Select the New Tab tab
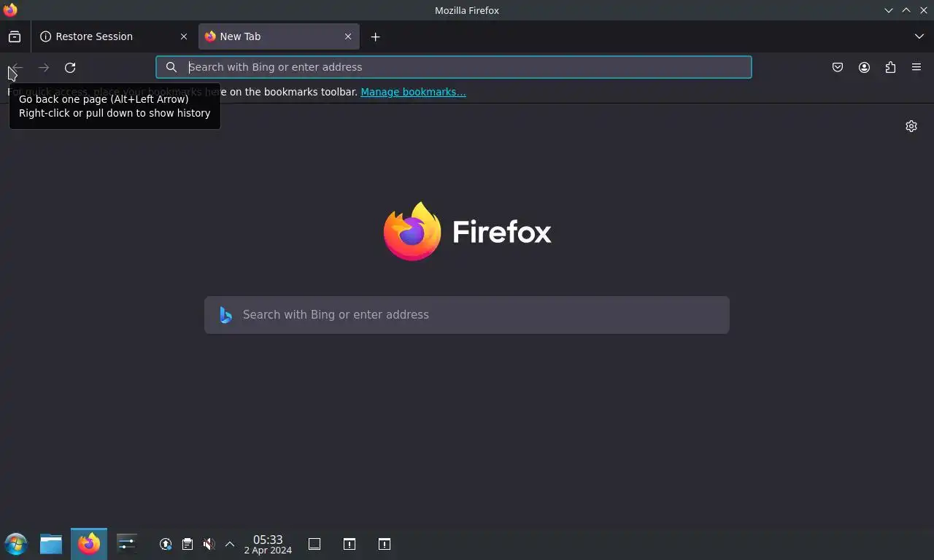 (279, 36)
